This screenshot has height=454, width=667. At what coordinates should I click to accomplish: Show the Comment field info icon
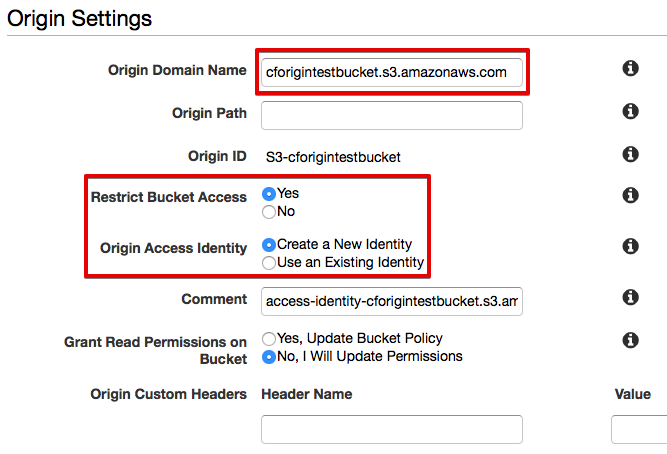(630, 297)
